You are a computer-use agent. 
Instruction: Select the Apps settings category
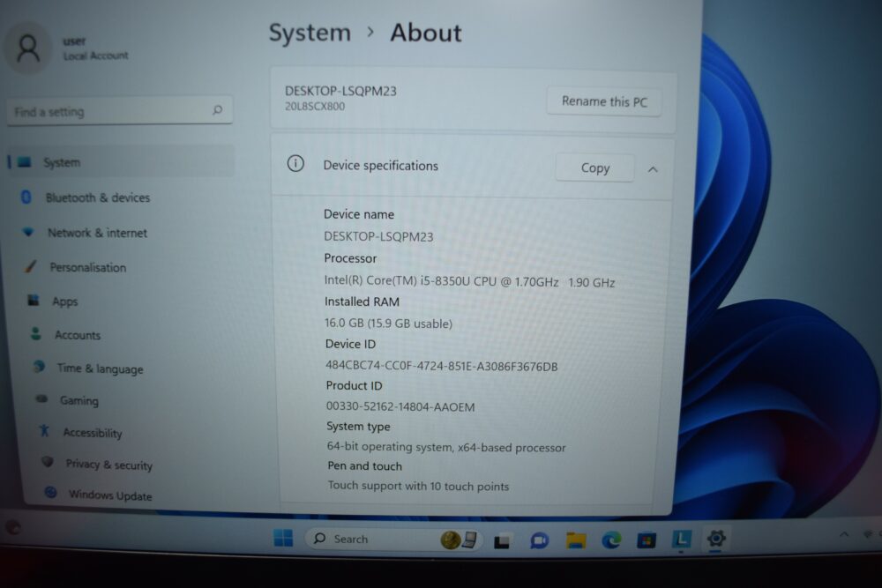click(x=64, y=301)
